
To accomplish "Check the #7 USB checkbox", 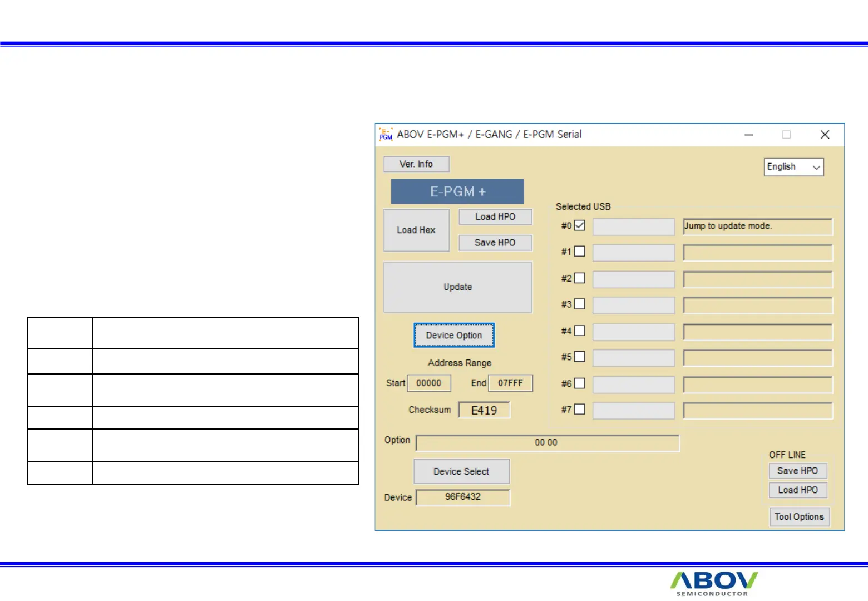I will 580,410.
